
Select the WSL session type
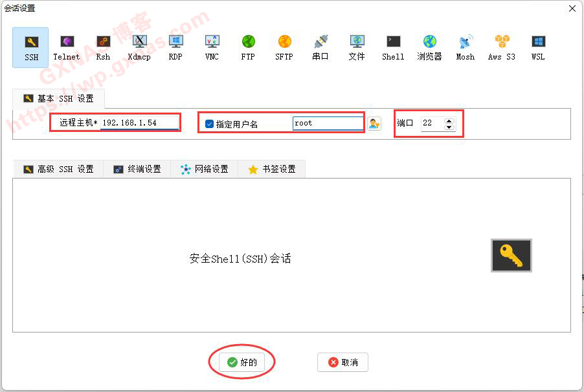pyautogui.click(x=538, y=47)
